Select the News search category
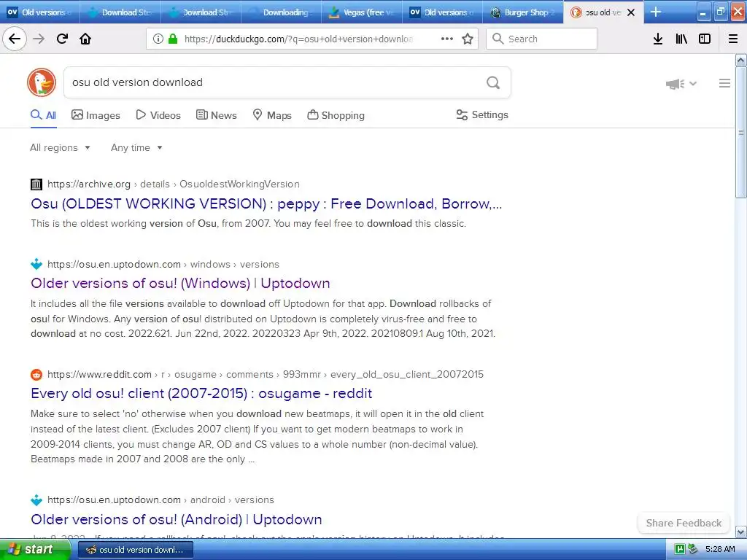The image size is (747, 560). (217, 115)
